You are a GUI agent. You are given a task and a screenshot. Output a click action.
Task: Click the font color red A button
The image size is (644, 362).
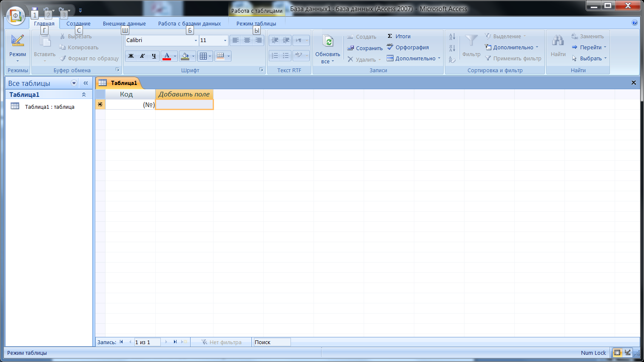tap(167, 56)
